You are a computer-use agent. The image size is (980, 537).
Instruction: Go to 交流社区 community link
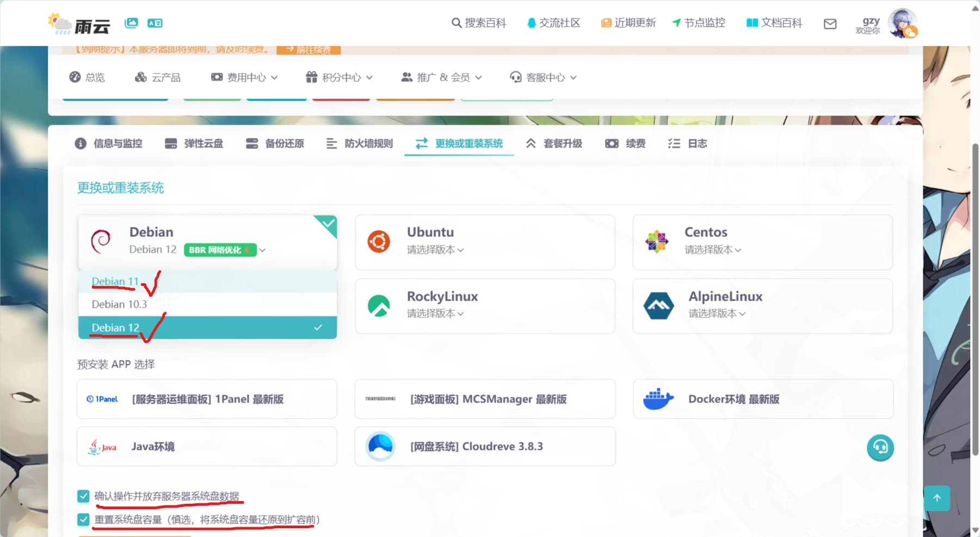pyautogui.click(x=553, y=23)
